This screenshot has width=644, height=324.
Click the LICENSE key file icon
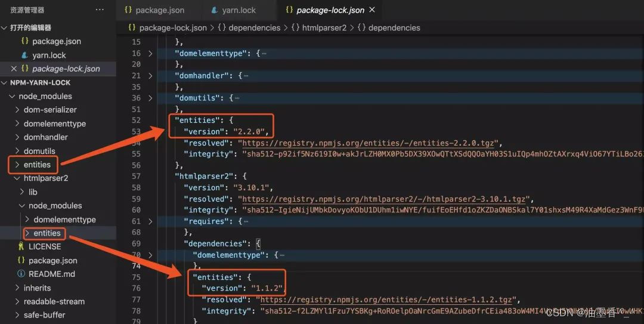(21, 246)
